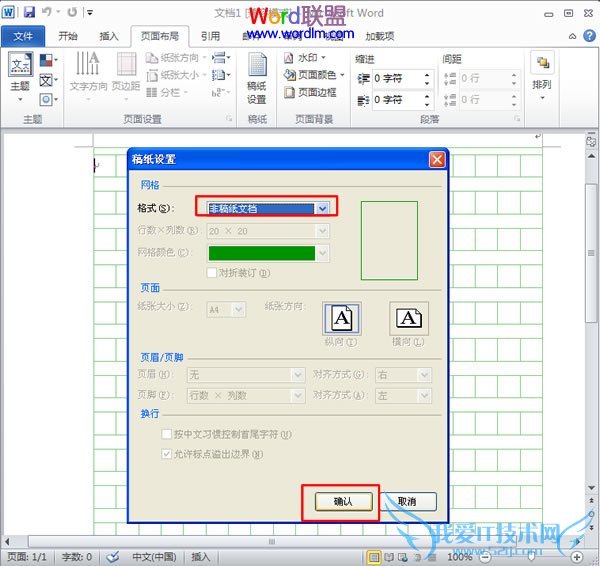
Task: Enable the 对折装订 checkbox
Action: (x=211, y=273)
